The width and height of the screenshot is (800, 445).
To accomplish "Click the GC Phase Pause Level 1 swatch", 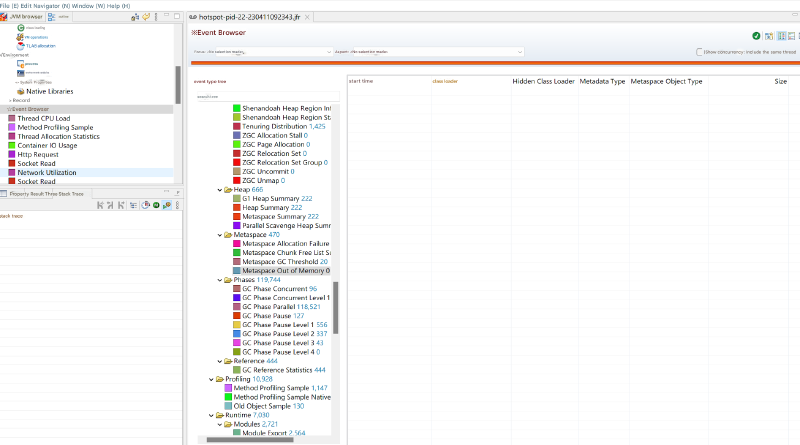I will (237, 325).
